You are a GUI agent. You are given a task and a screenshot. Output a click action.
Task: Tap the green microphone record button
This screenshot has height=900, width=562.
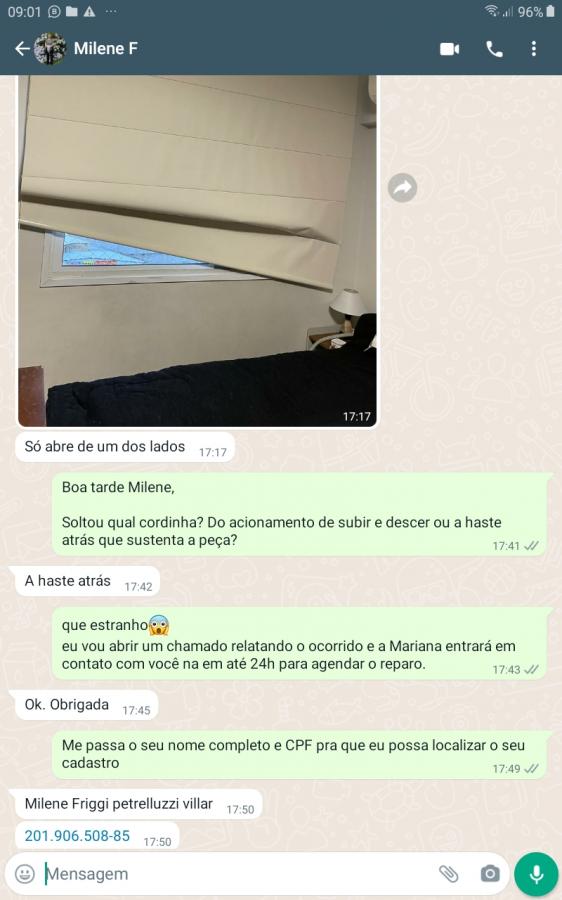click(x=536, y=874)
